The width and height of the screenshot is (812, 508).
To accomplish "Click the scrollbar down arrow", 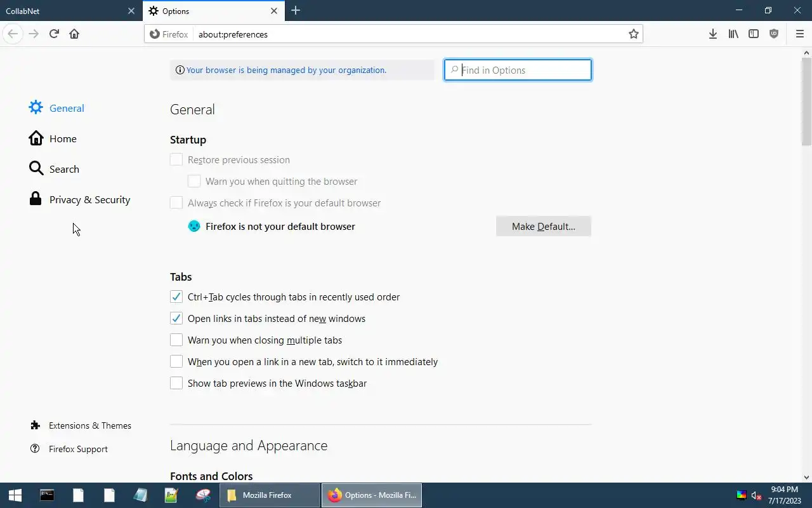I will pyautogui.click(x=806, y=478).
